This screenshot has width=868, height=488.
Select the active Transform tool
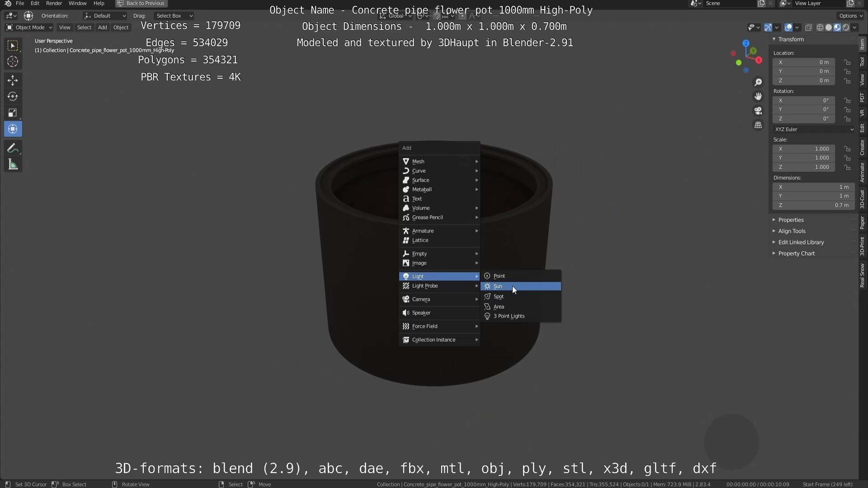pos(13,129)
